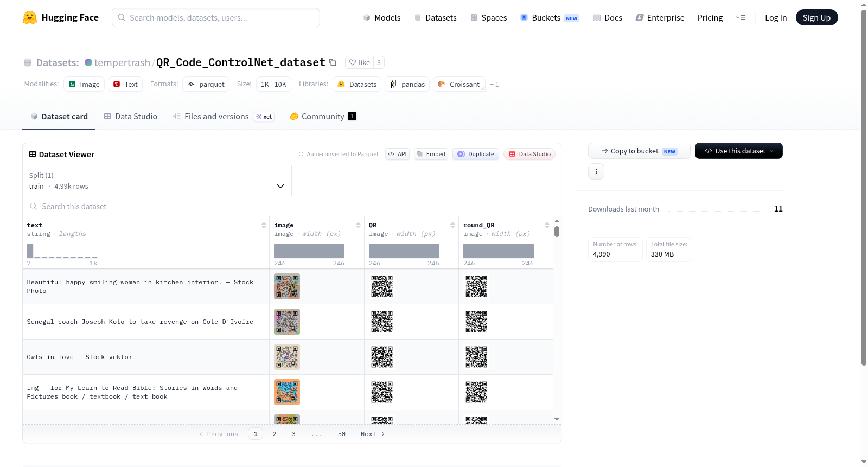Sort the QR column using sort arrows
This screenshot has width=868, height=467.
click(452, 225)
